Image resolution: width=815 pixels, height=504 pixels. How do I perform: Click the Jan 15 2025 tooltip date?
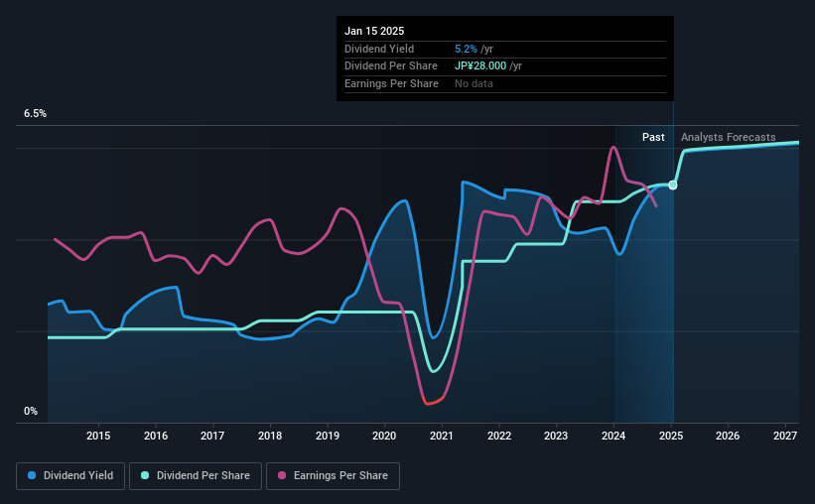tap(374, 31)
